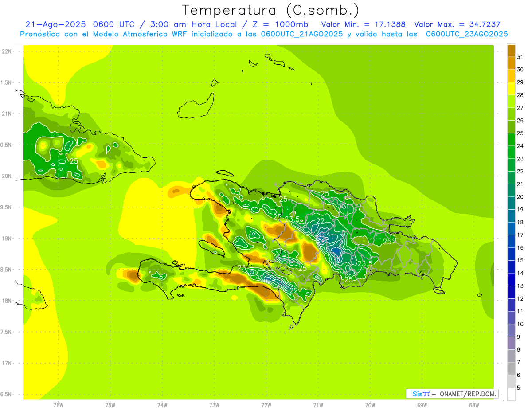Click the legend value 8

click(519, 349)
